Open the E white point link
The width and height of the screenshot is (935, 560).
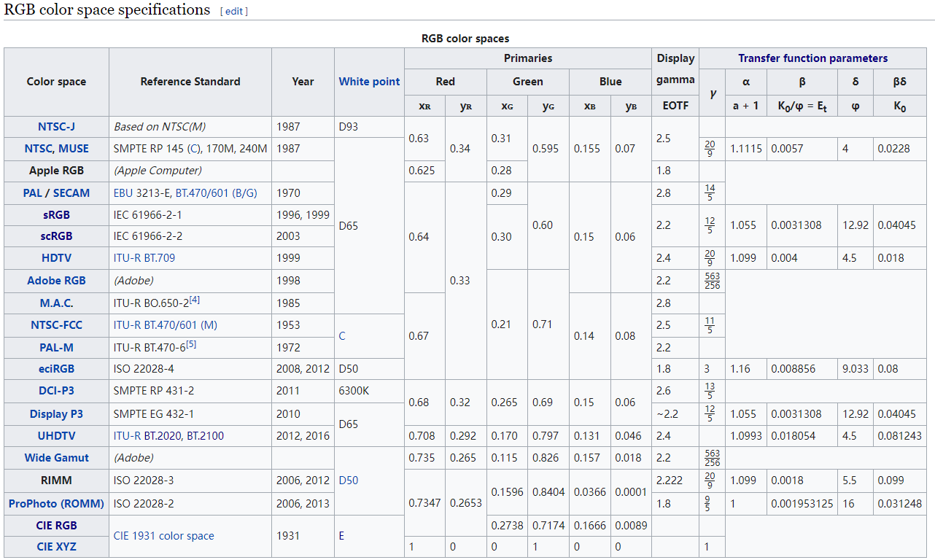pos(342,536)
